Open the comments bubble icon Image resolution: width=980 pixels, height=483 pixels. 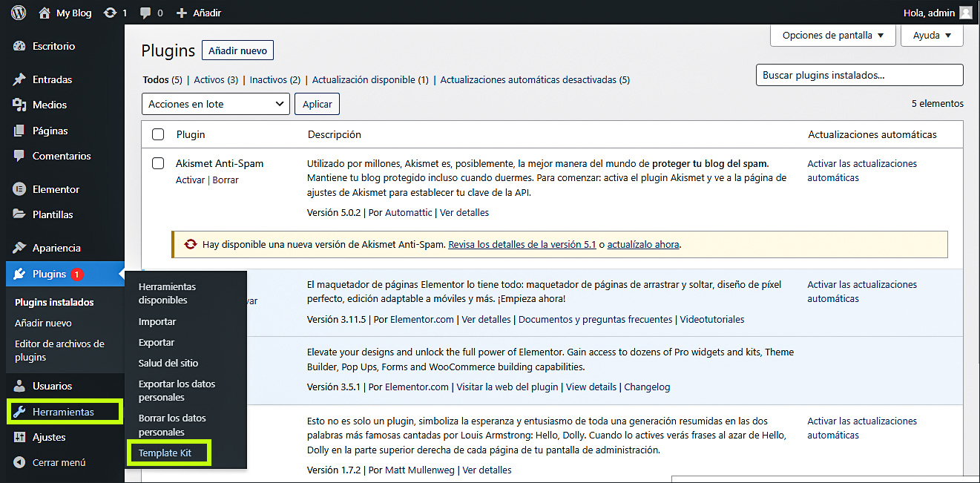(x=146, y=13)
